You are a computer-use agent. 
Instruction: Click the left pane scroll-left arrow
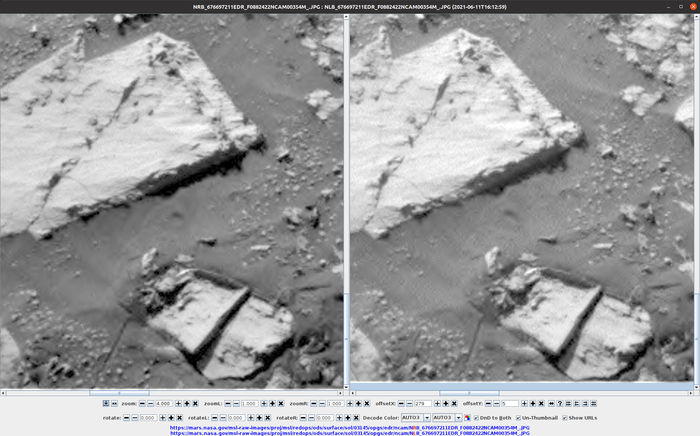coord(3,393)
